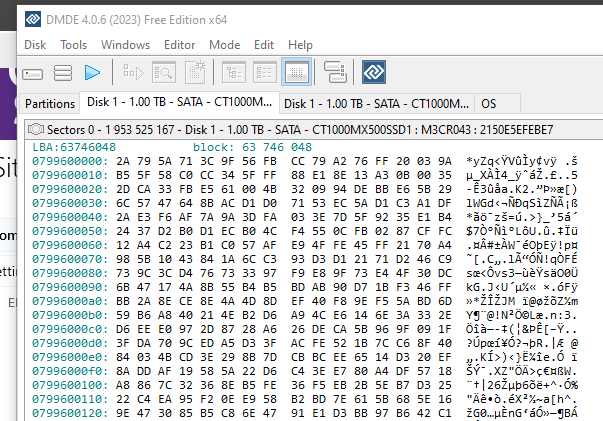The height and width of the screenshot is (421, 603).
Task: Click the block: 63 746 048 label
Action: (252, 147)
